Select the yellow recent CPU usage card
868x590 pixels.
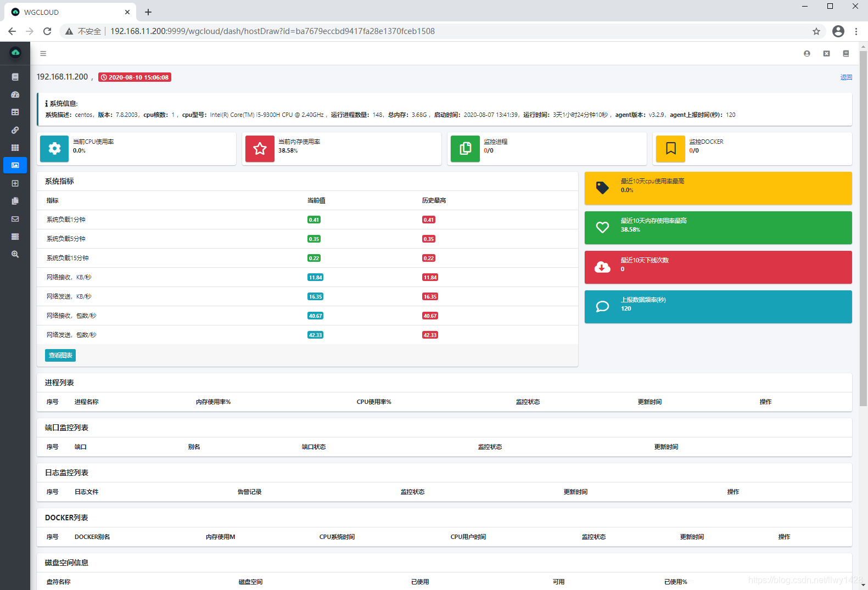point(718,188)
